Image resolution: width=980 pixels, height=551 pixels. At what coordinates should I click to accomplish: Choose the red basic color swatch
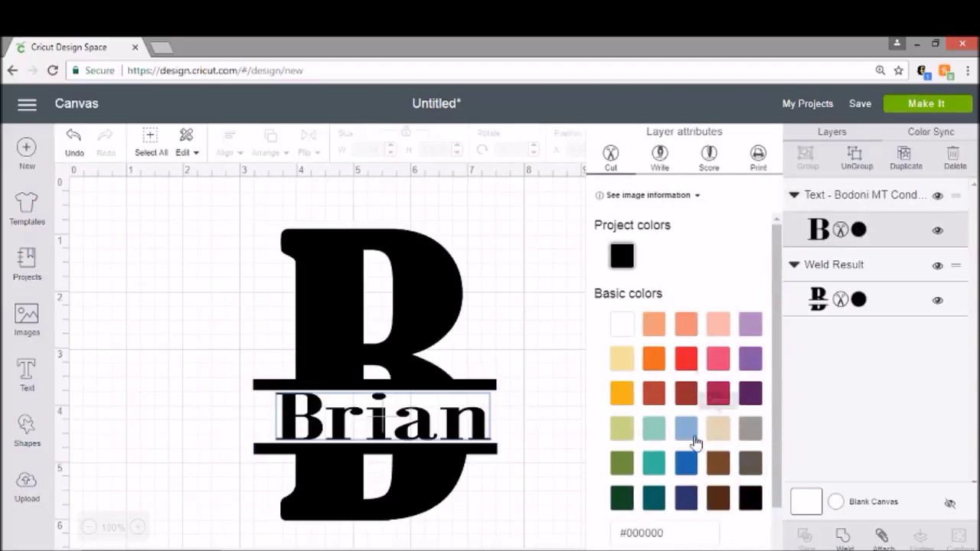pyautogui.click(x=686, y=358)
